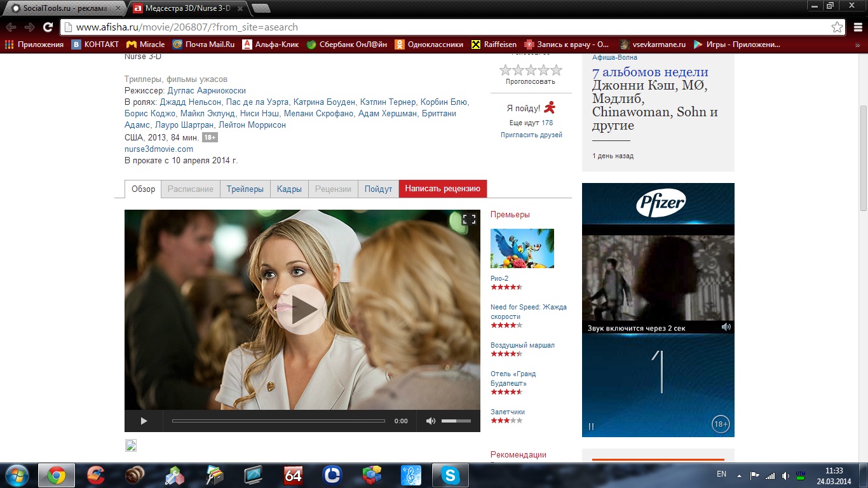Open the Отель «Гранд Будапешт» link
Image resolution: width=868 pixels, height=488 pixels.
pos(513,379)
